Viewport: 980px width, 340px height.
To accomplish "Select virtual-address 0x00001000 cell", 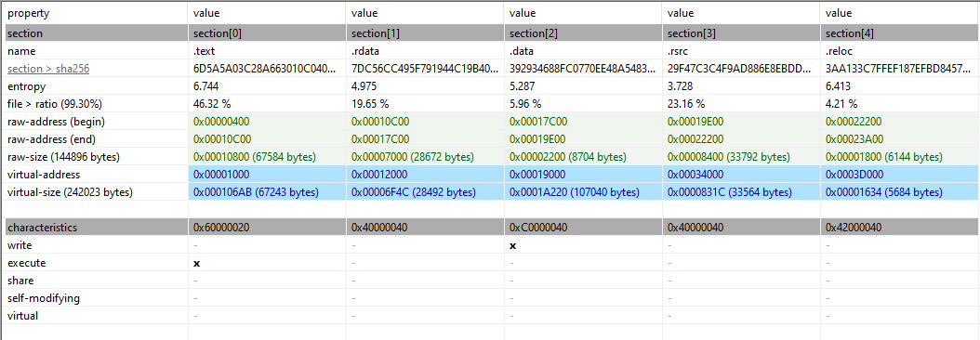I will point(267,175).
